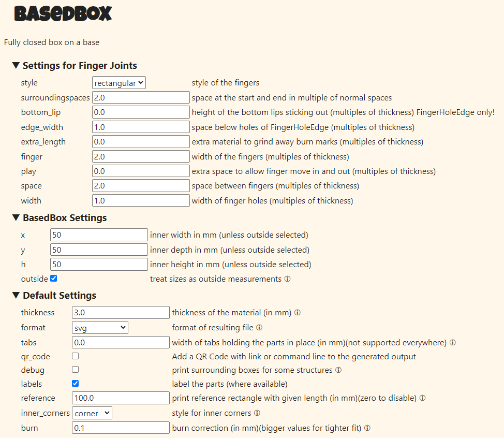The image size is (504, 438).
Task: Focus the extra_length input field
Action: [x=141, y=141]
